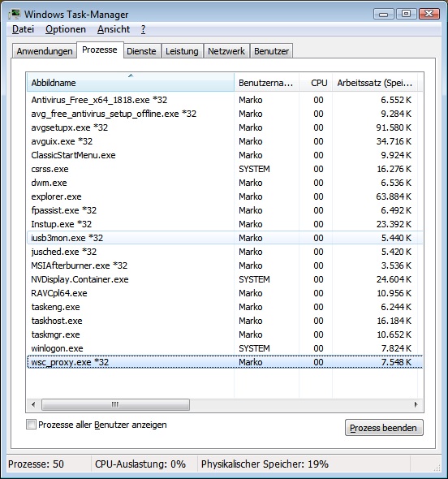Select the csrss.exe process
This screenshot has height=479, width=448.
[x=225, y=169]
